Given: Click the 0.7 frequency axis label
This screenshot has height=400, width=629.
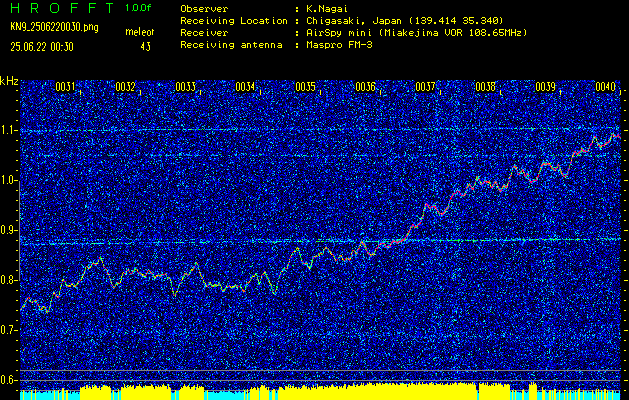Looking at the screenshot, I should pyautogui.click(x=8, y=330).
